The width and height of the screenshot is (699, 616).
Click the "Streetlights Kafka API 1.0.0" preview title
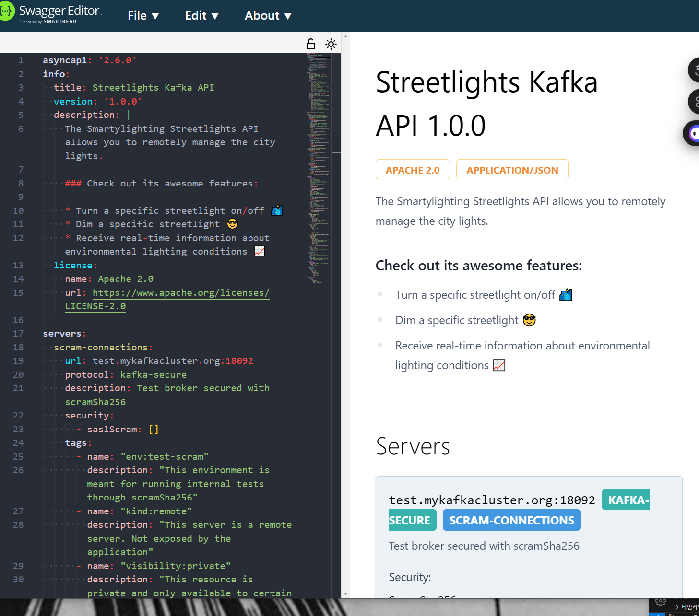click(x=486, y=104)
